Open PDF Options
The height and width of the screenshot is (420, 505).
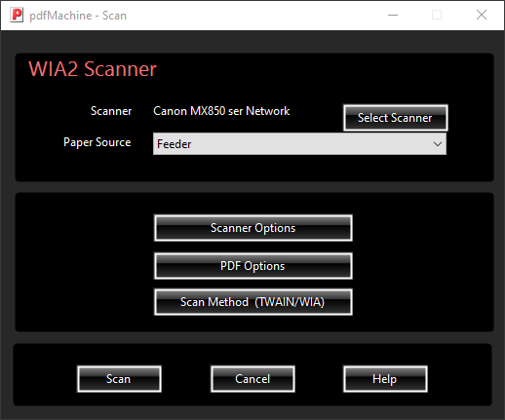253,266
